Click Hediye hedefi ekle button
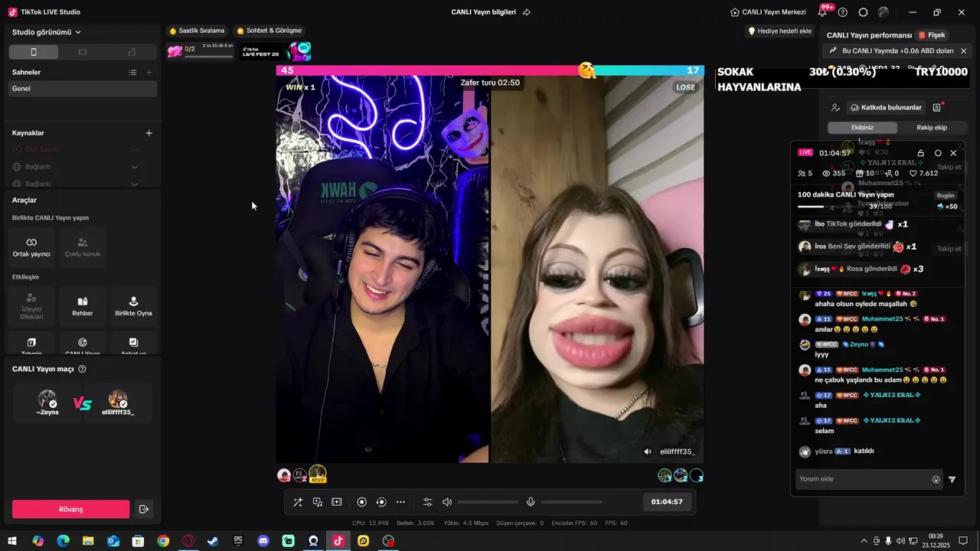This screenshot has height=551, width=980. click(x=779, y=31)
